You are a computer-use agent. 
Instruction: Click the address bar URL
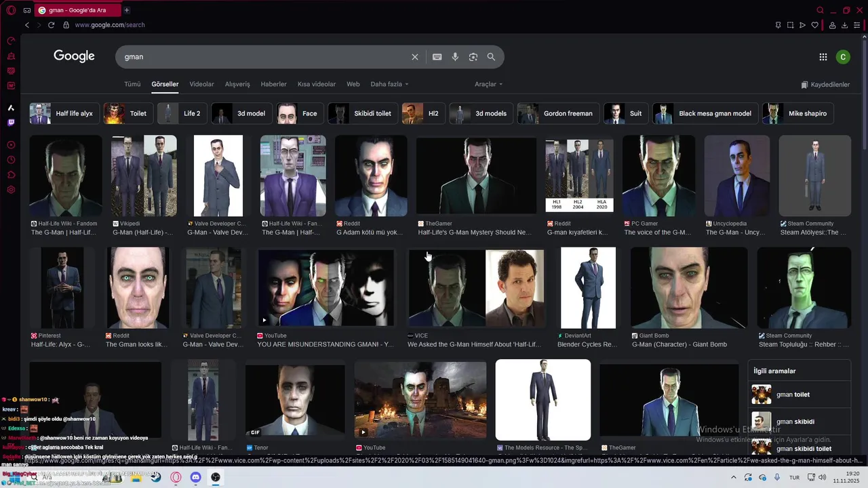coord(110,25)
